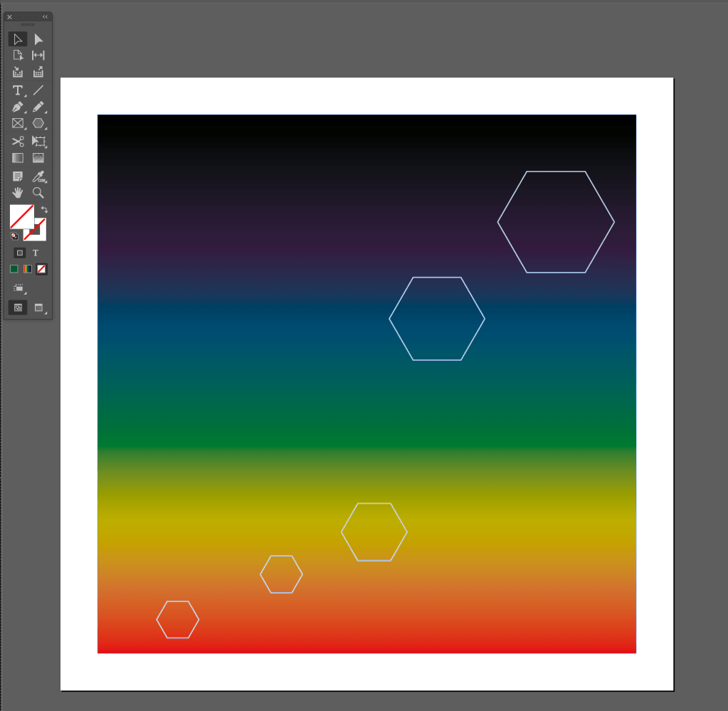The height and width of the screenshot is (711, 728).
Task: Expand the Type tool flyout
Action: 18,90
